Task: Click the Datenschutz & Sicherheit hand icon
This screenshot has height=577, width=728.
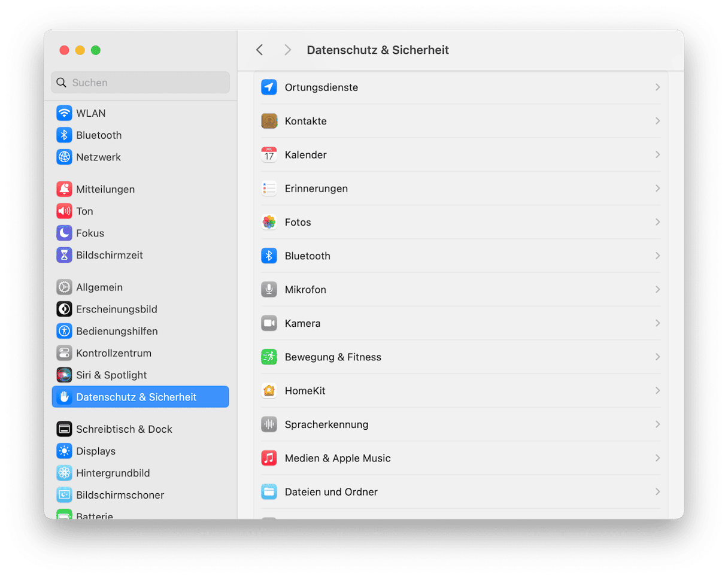Action: (x=64, y=397)
